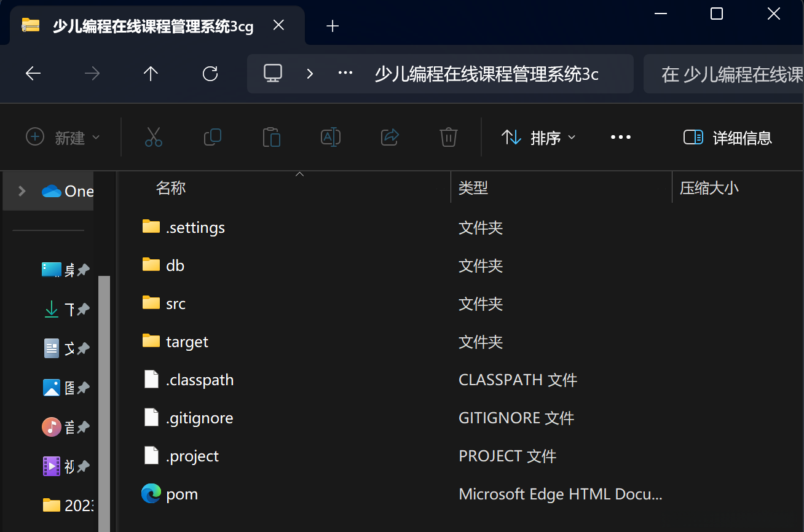
Task: Go forward with the right arrow
Action: click(x=92, y=74)
